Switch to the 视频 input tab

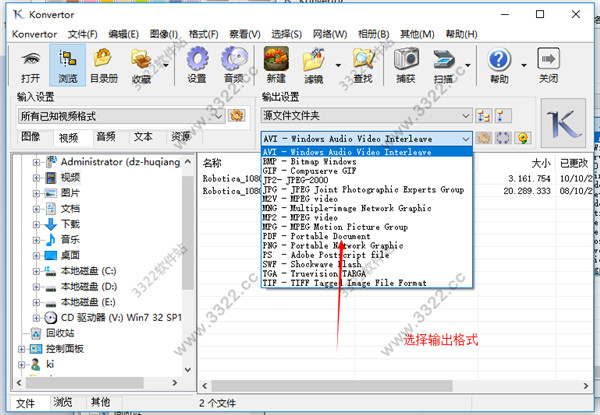click(68, 138)
